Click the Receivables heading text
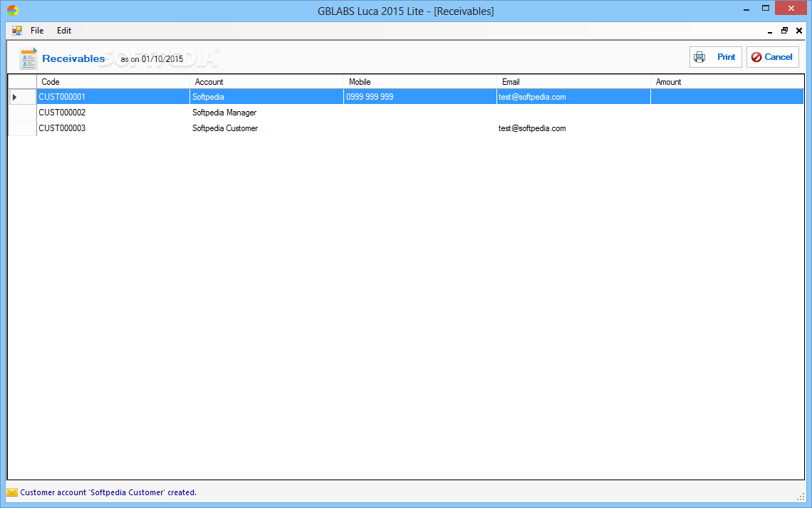Viewport: 812px width, 508px height. [73, 58]
